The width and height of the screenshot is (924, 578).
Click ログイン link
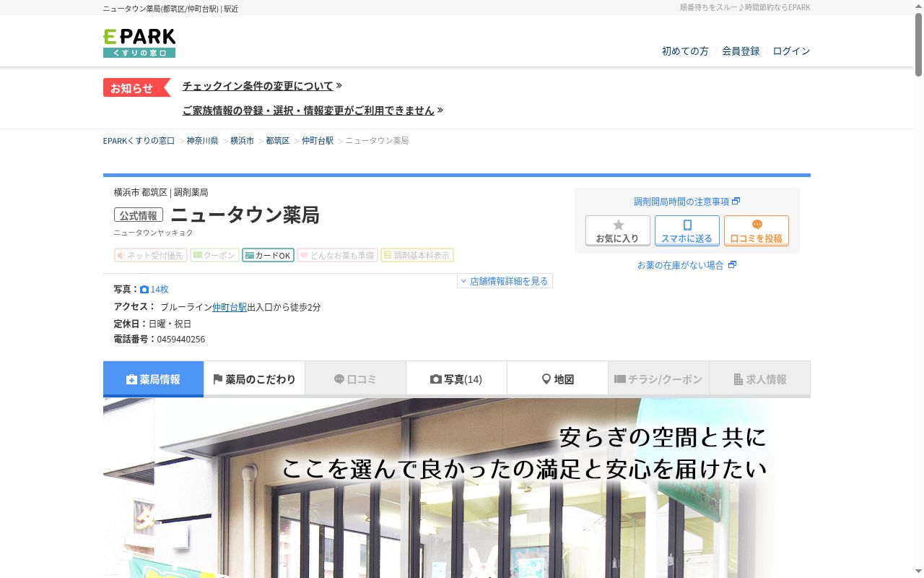pyautogui.click(x=791, y=51)
